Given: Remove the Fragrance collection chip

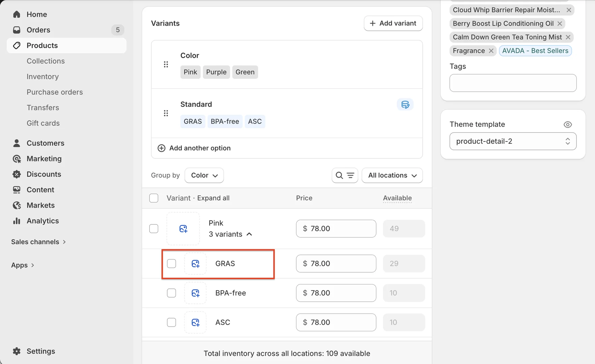Looking at the screenshot, I should 491,51.
